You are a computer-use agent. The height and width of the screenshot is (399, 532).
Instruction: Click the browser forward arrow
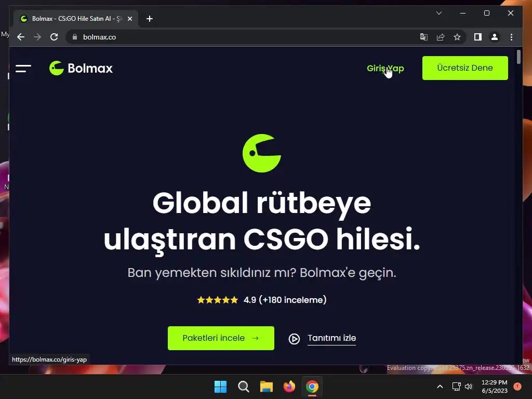(37, 37)
